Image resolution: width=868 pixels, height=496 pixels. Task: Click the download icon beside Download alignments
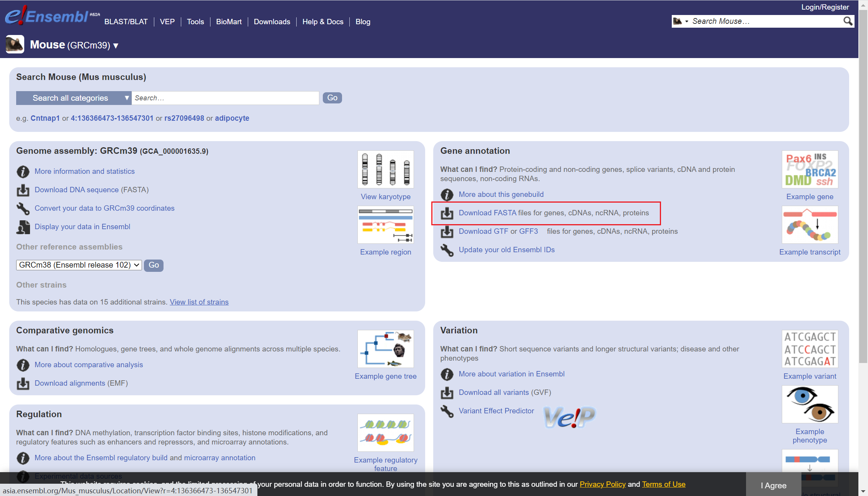23,383
